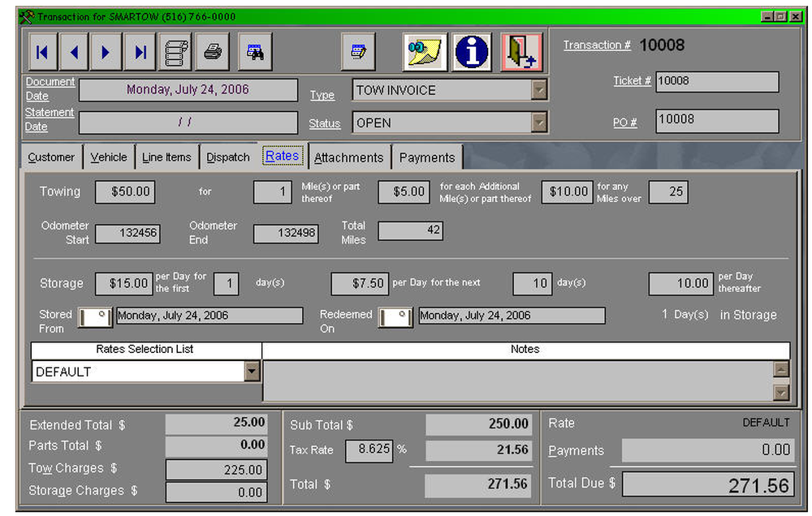The image size is (812, 516).
Task: Click the blue information icon
Action: click(x=471, y=51)
